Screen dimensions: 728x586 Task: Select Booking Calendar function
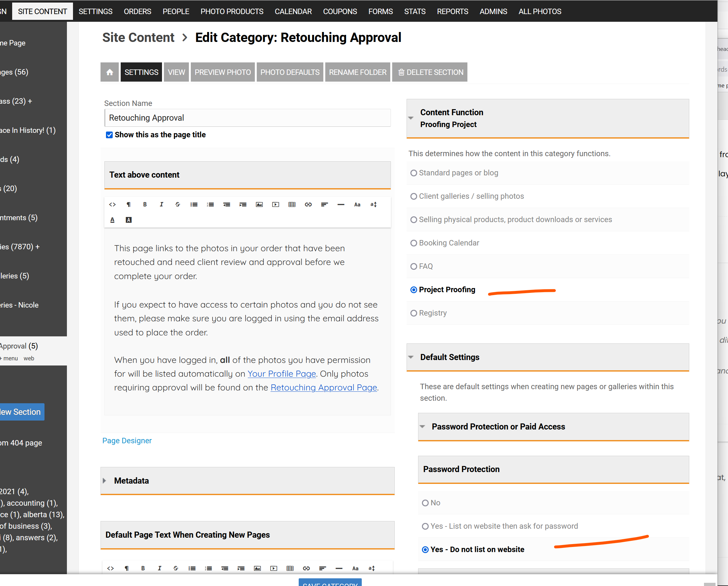(413, 243)
